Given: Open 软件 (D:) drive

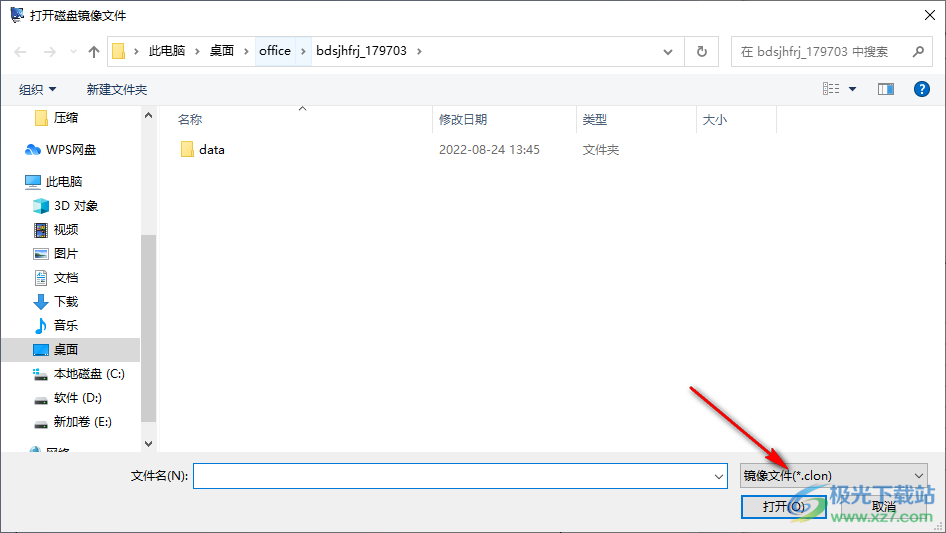Looking at the screenshot, I should (x=68, y=398).
